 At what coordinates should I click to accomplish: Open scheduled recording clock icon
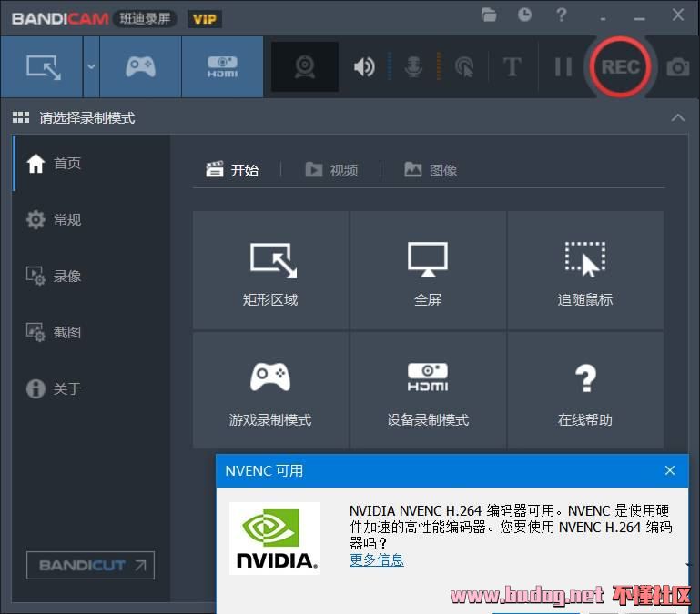(x=524, y=15)
